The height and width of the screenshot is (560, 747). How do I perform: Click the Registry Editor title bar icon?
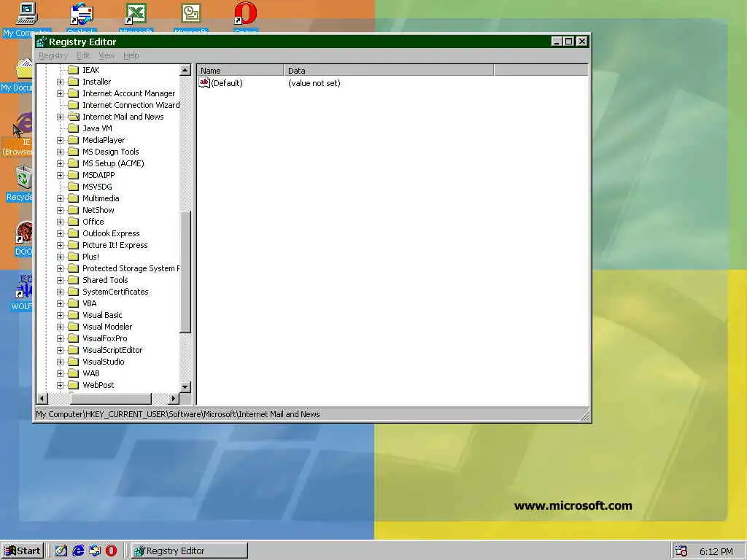pos(42,42)
